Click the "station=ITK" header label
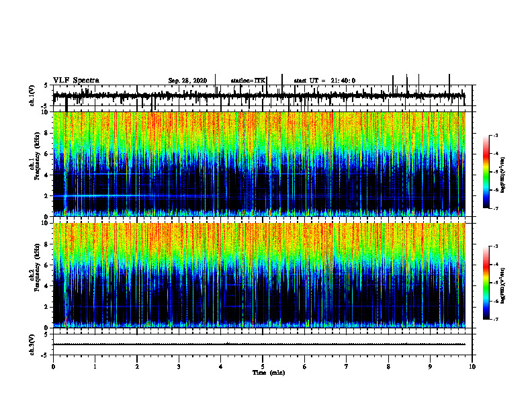Screen dimensions: 532x411 248,81
